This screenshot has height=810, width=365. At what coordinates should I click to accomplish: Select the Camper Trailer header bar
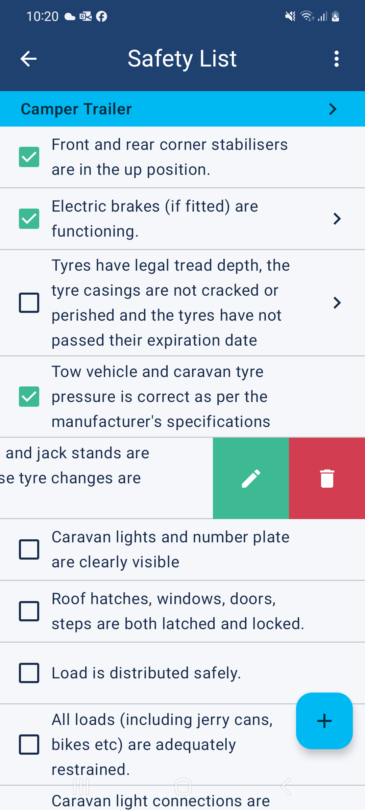pyautogui.click(x=182, y=109)
